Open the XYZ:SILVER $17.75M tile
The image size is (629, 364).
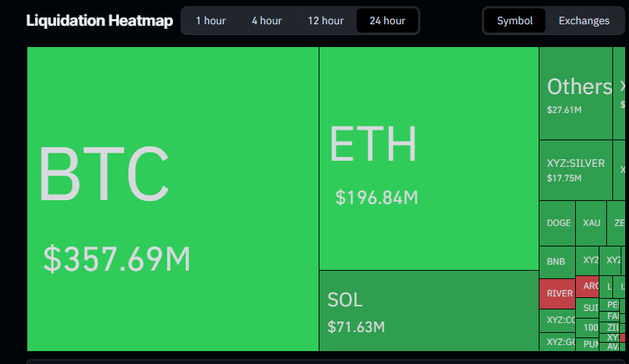[x=576, y=170]
